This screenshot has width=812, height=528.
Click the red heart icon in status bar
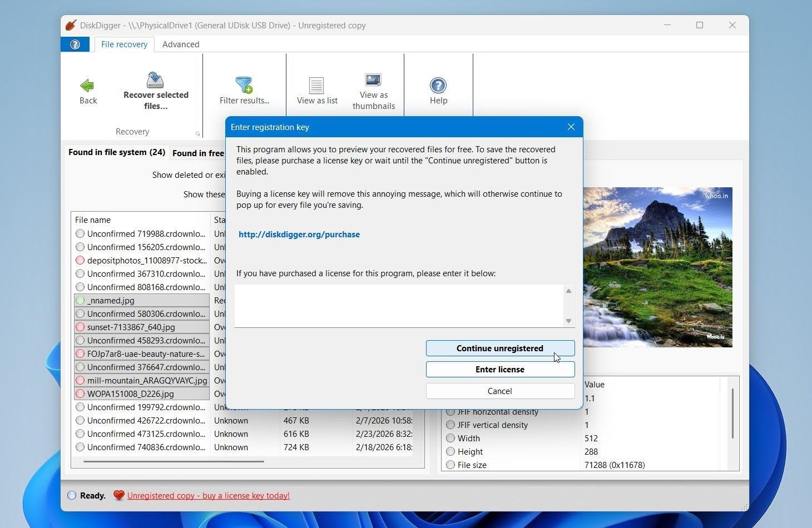click(118, 495)
